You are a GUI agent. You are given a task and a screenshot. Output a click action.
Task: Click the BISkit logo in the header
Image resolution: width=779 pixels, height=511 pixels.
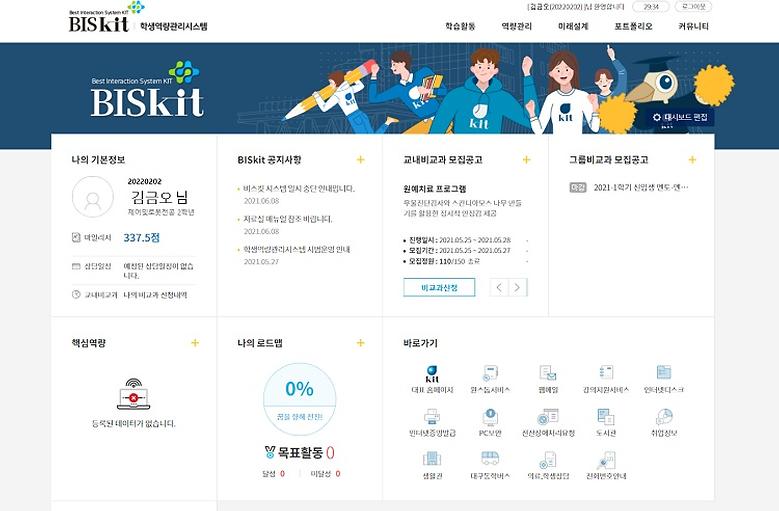[x=106, y=17]
